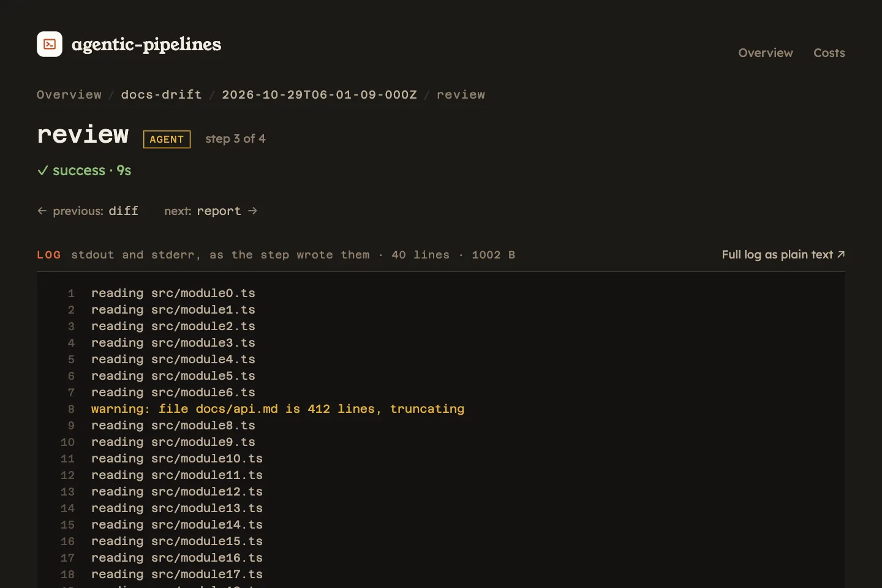The height and width of the screenshot is (588, 882).
Task: Select log line 'reading src/module0.ts'
Action: (x=173, y=293)
